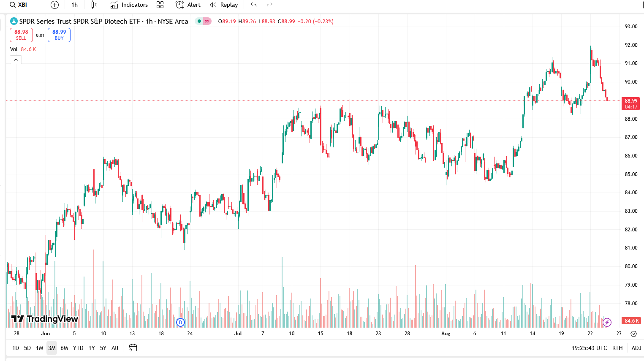
Task: Open the 1h interval dropdown
Action: (x=75, y=5)
